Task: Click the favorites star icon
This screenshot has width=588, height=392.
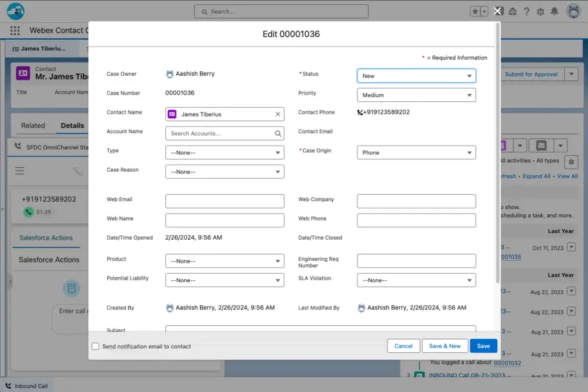Action: click(x=475, y=12)
